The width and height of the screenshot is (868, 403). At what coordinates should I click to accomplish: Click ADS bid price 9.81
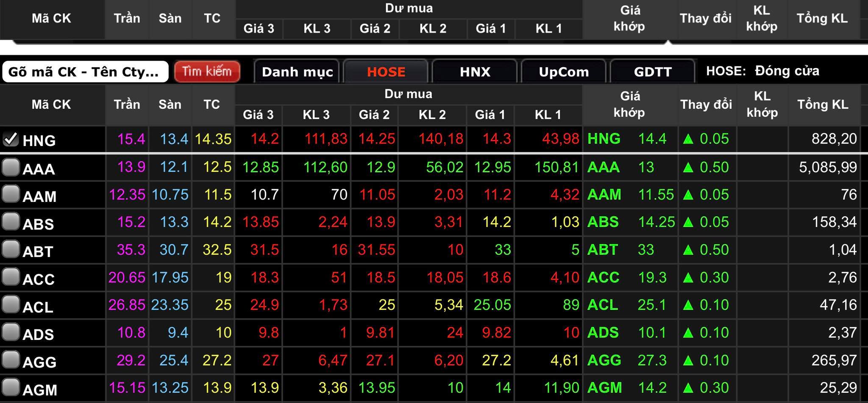click(x=380, y=332)
